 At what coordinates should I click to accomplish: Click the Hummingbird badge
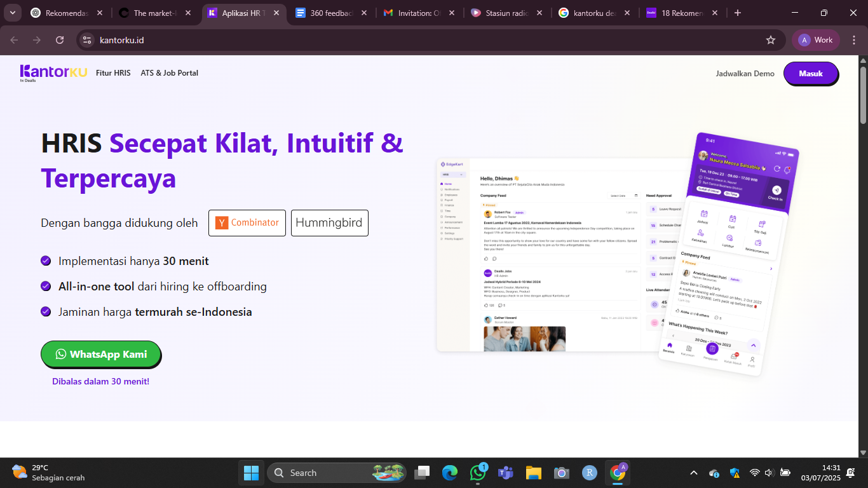pos(329,223)
